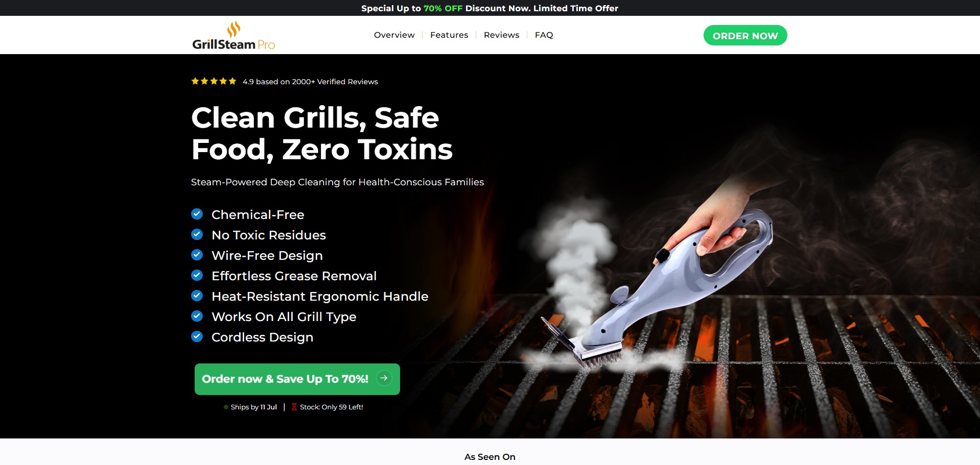Screen dimensions: 980x465
Task: Go to the Features section
Action: pyautogui.click(x=449, y=35)
